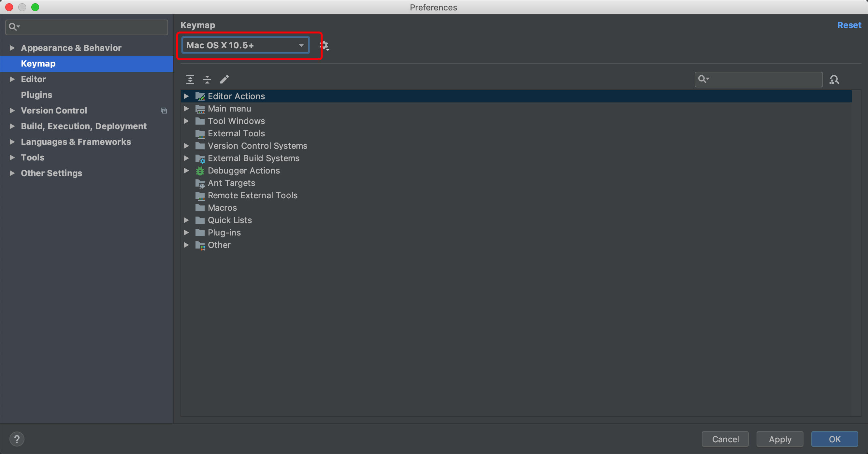868x454 pixels.
Task: Click the Version Control Systems folder icon
Action: 200,146
